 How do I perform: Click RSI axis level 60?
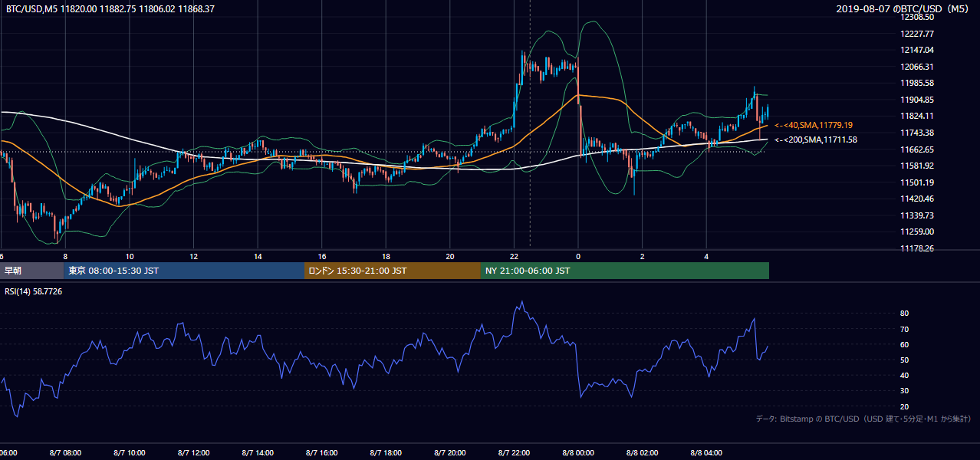905,344
